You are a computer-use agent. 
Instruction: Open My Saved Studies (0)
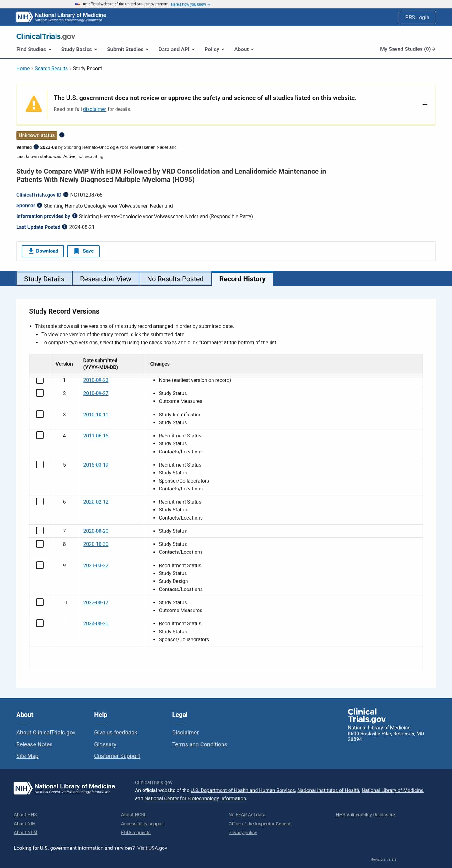(407, 49)
